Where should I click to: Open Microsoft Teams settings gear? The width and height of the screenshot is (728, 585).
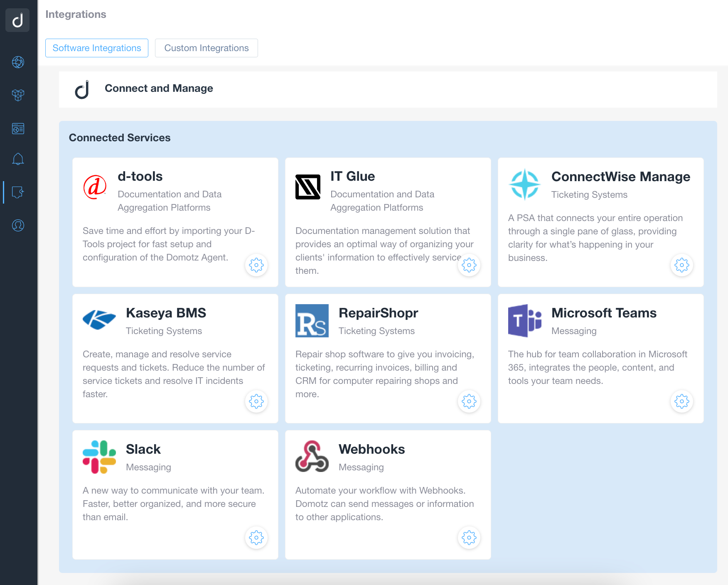pyautogui.click(x=682, y=401)
